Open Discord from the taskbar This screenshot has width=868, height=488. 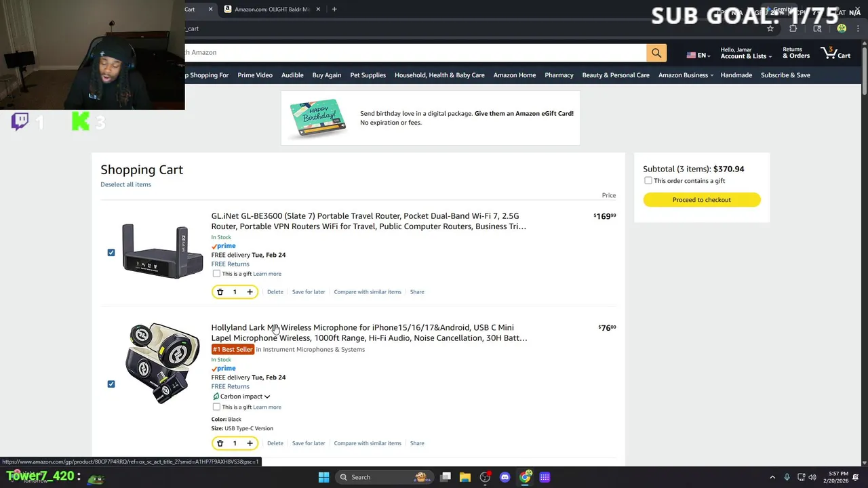tap(505, 477)
